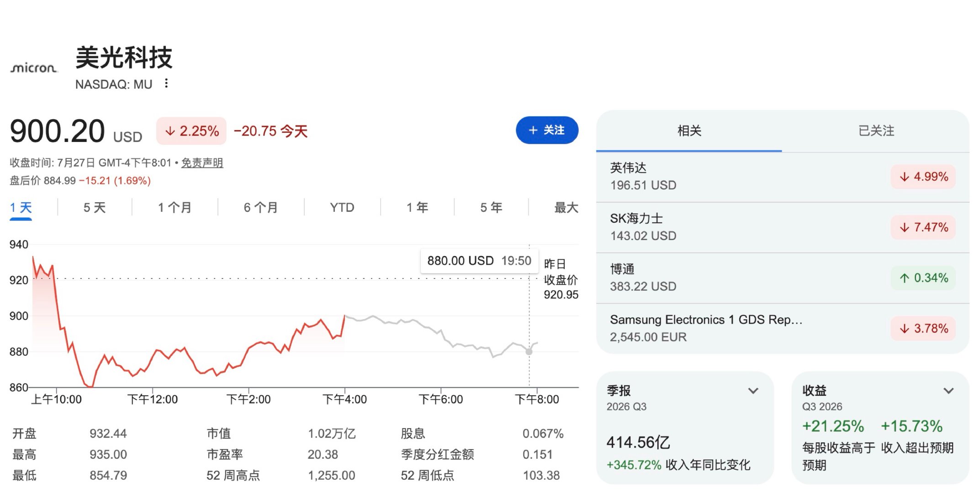Click the NASDAQ: MU ticker text
This screenshot has width=980, height=493.
pos(114,84)
